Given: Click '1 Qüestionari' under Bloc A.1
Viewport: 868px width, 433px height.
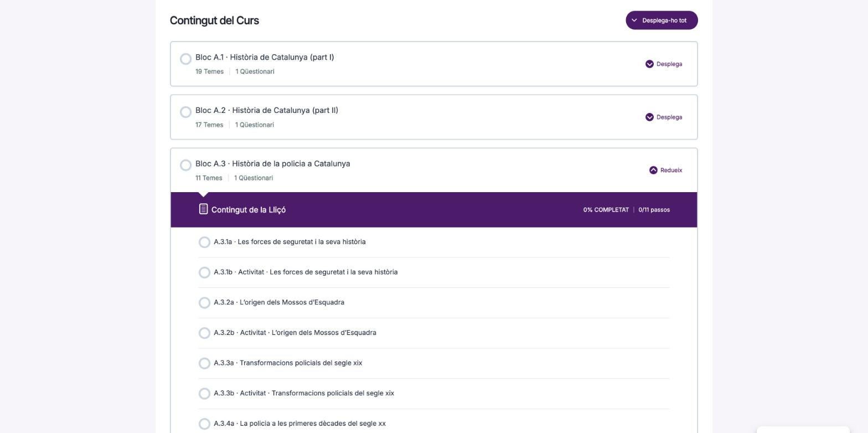Looking at the screenshot, I should pyautogui.click(x=255, y=71).
